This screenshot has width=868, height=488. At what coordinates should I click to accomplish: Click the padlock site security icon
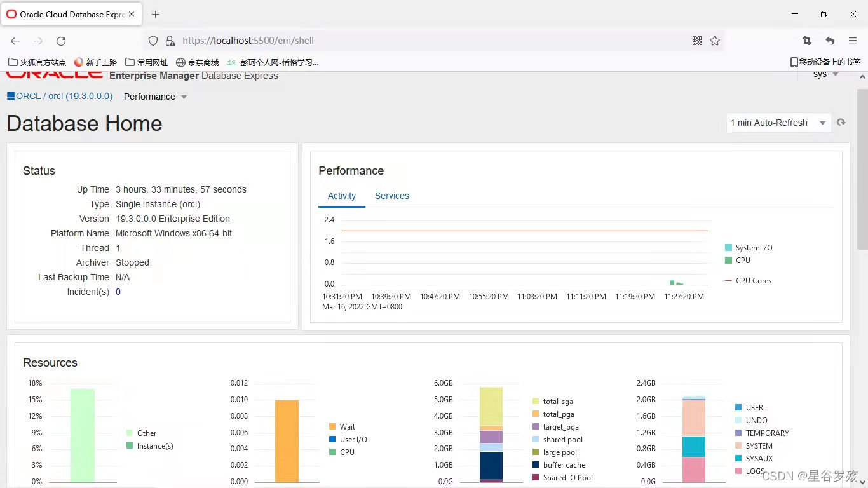coord(170,41)
